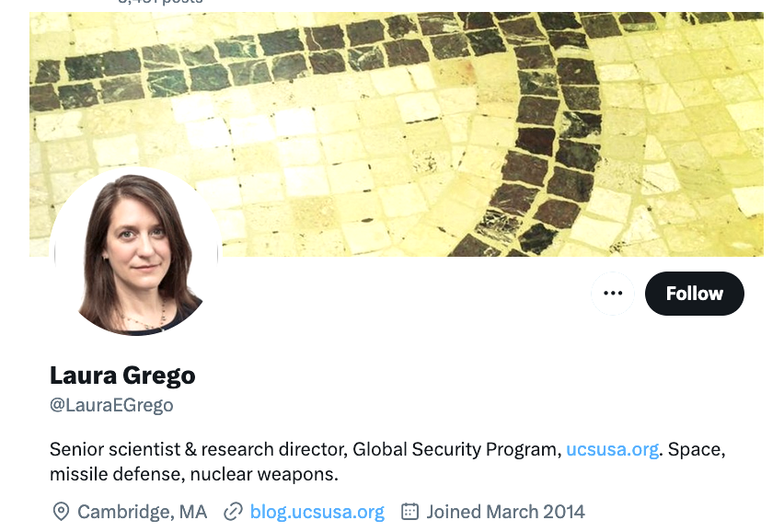Visit the blog.ucsusa.org website link
The image size is (784, 532).
coord(317,512)
